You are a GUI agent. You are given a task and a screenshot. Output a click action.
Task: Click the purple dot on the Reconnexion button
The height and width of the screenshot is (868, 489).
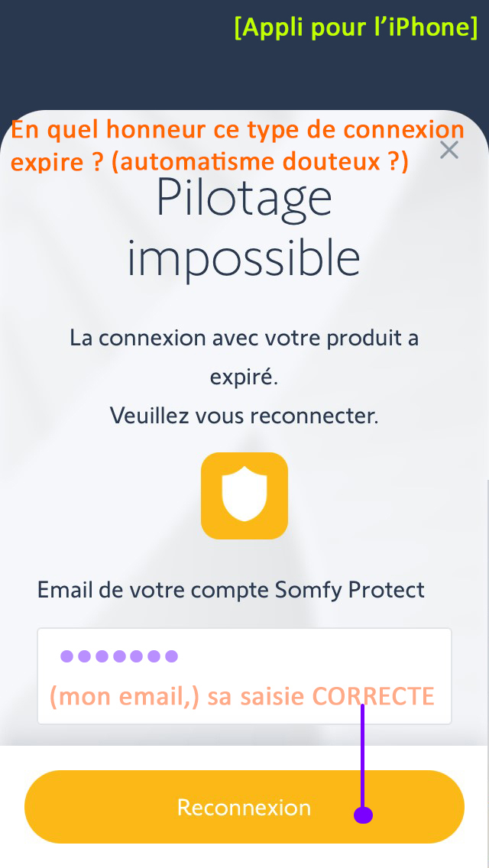coord(363,815)
